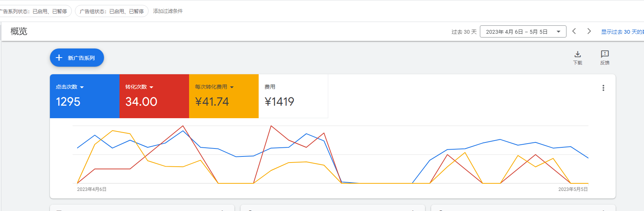Click the 广告系列状态 filter chip
This screenshot has width=644, height=211.
point(35,11)
